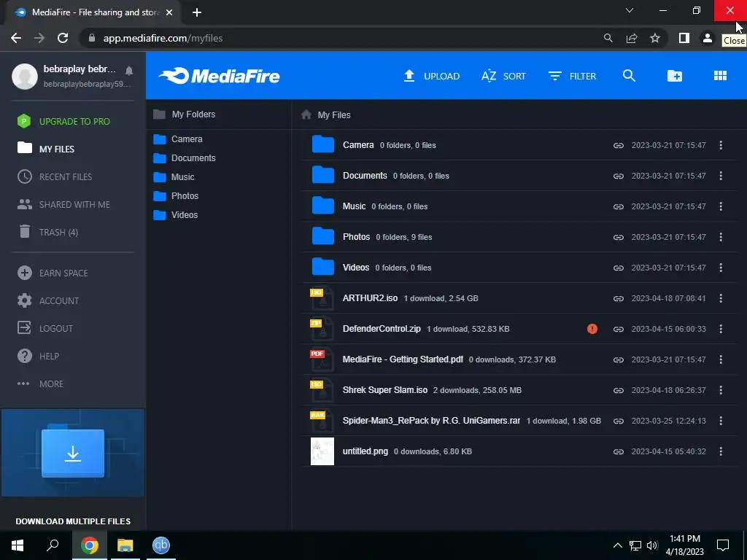The width and height of the screenshot is (747, 560).
Task: Open options menu for DefenderControl.zip
Action: [x=720, y=329]
